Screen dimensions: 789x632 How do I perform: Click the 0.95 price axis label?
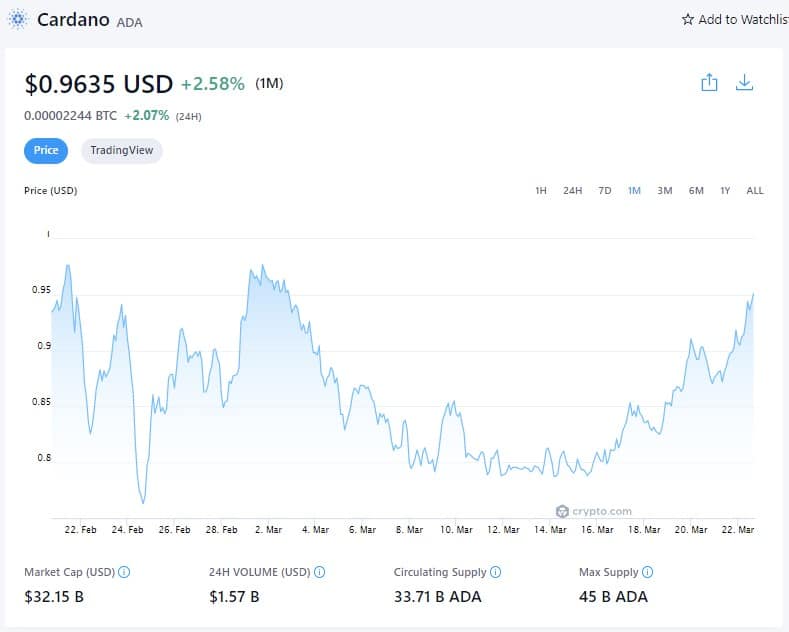pyautogui.click(x=41, y=290)
